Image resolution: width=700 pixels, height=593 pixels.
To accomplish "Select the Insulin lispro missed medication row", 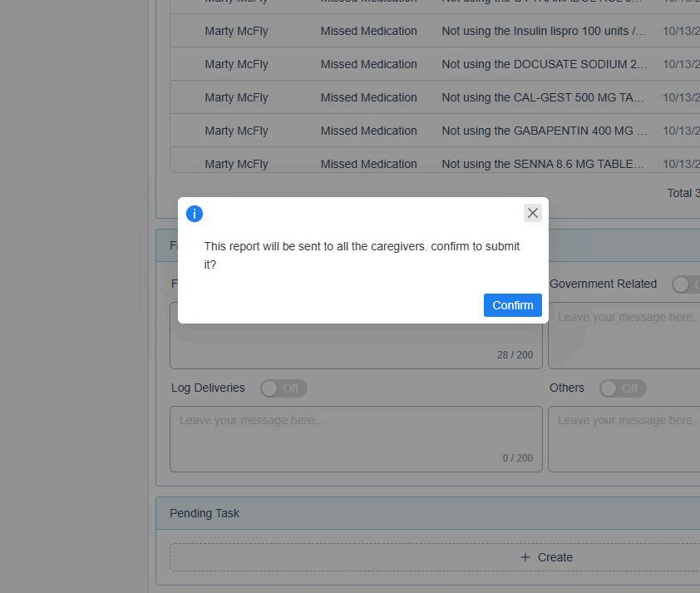I will pyautogui.click(x=543, y=31).
